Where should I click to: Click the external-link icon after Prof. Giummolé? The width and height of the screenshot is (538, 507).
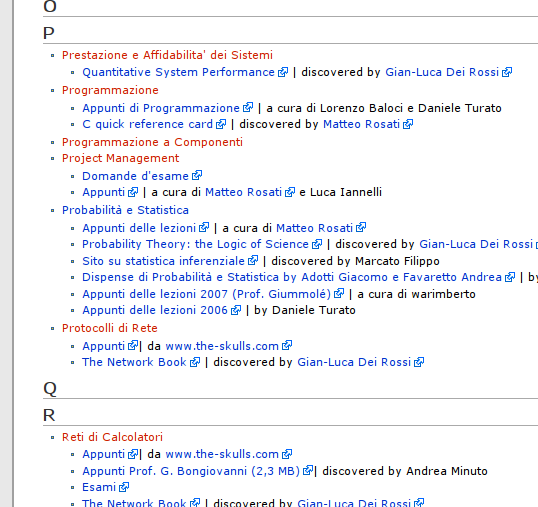point(339,294)
